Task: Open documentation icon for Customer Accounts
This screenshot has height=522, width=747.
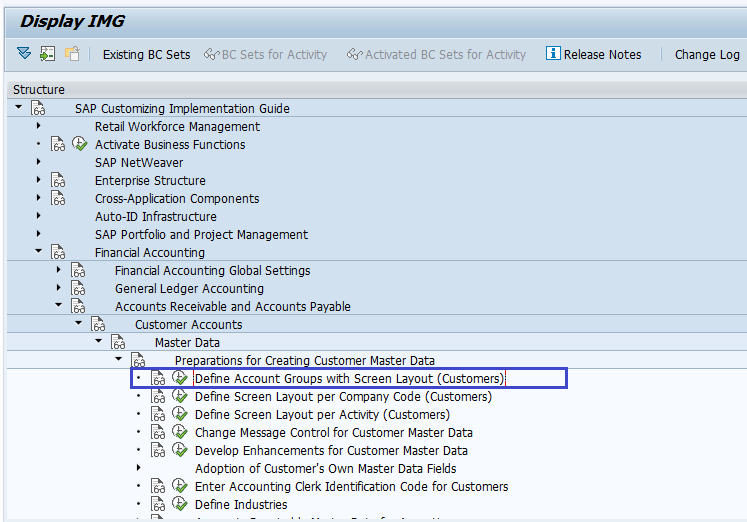Action: click(98, 324)
